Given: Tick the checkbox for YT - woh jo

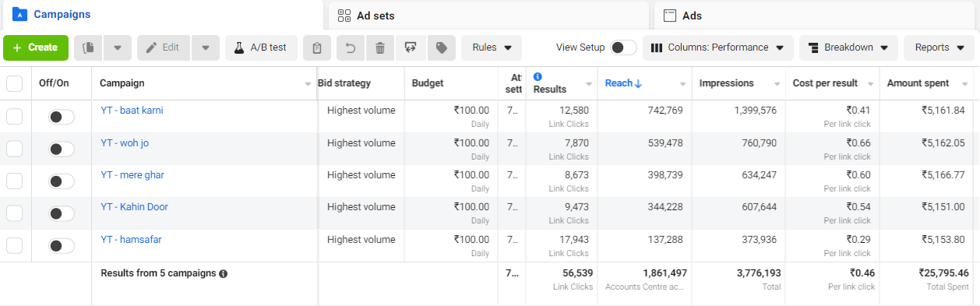Looking at the screenshot, I should pyautogui.click(x=14, y=149).
